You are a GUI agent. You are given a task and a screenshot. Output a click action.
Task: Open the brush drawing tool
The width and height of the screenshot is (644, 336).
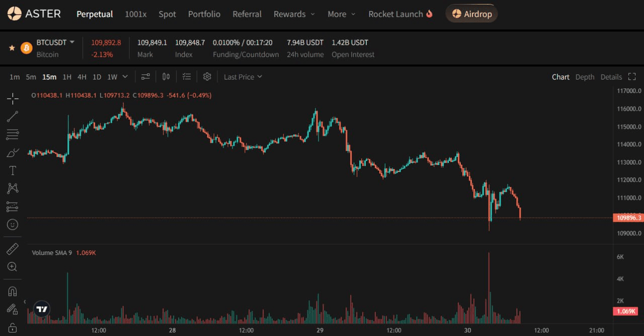pyautogui.click(x=13, y=152)
